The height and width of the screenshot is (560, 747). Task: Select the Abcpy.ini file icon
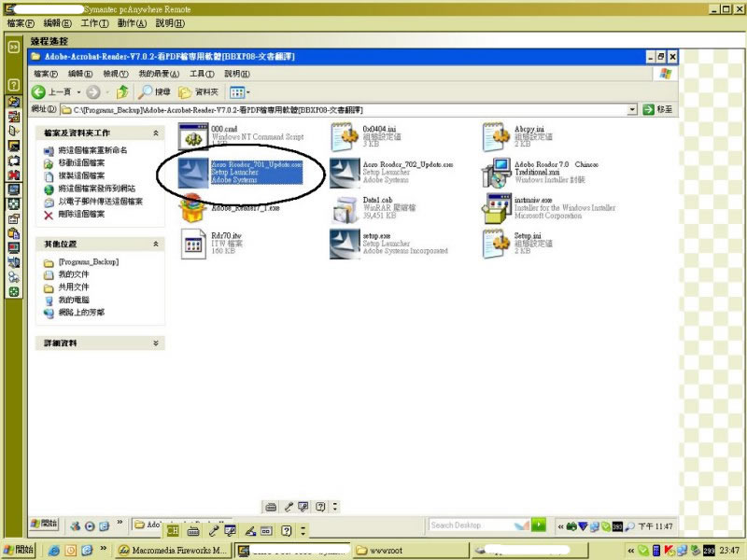coord(496,136)
